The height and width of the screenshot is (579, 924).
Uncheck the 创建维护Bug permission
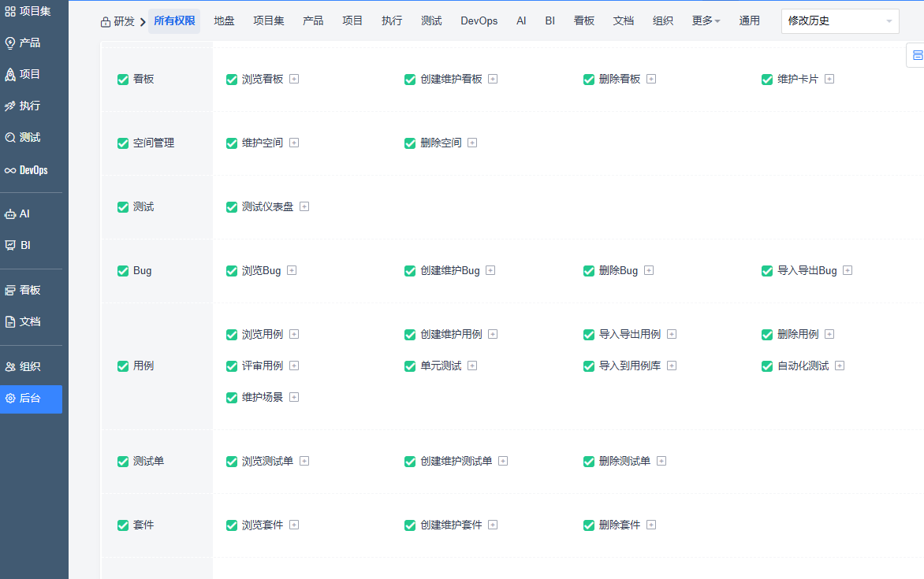click(410, 271)
